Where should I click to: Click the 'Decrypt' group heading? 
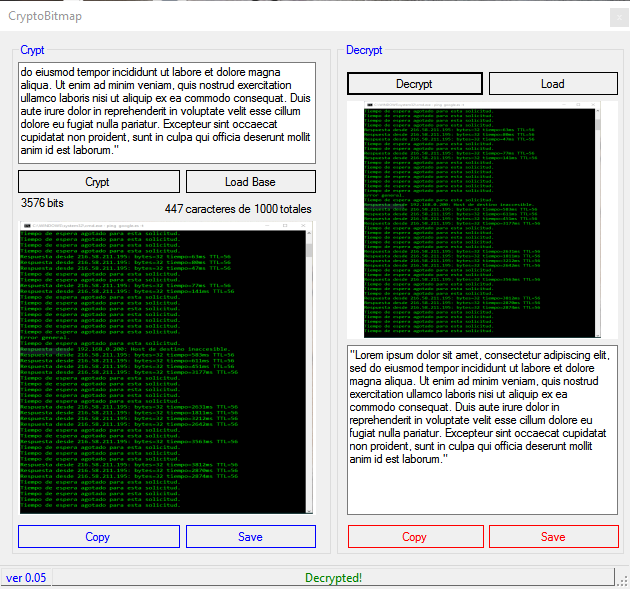(x=364, y=50)
